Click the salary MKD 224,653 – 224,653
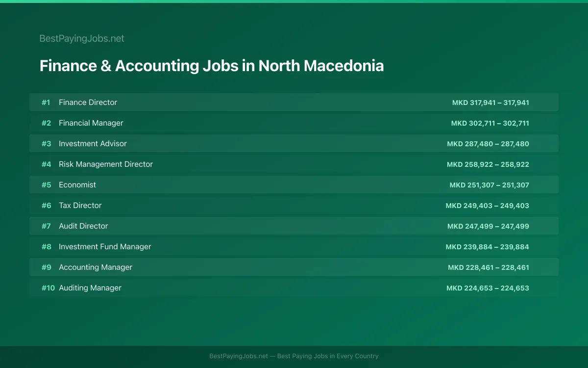The height and width of the screenshot is (368, 588). 488,288
